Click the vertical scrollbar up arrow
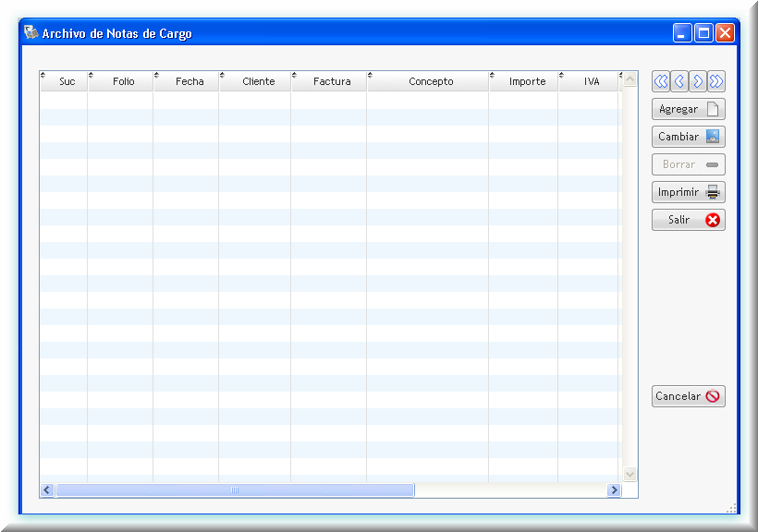This screenshot has width=758, height=532. click(630, 79)
